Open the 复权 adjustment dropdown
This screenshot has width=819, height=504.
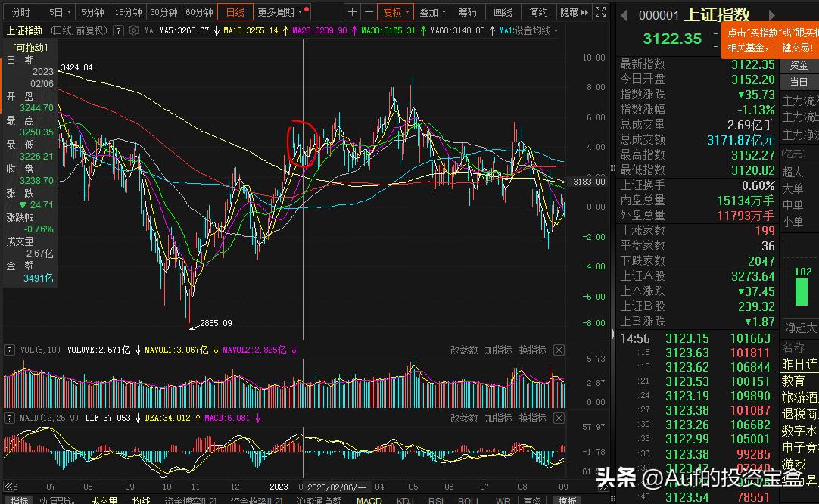[x=395, y=11]
